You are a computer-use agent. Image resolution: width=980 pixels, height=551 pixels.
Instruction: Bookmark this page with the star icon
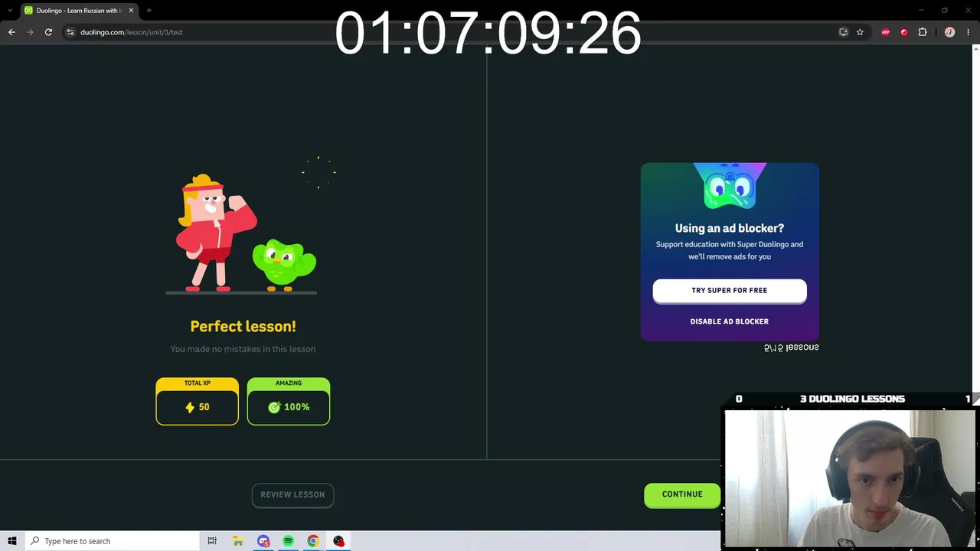coord(860,32)
